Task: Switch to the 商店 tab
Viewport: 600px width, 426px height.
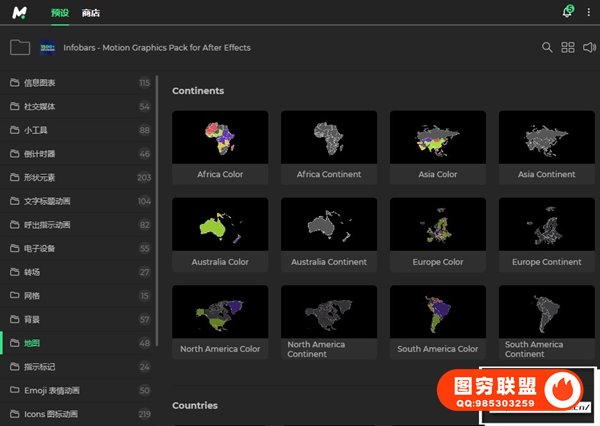Action: point(91,13)
